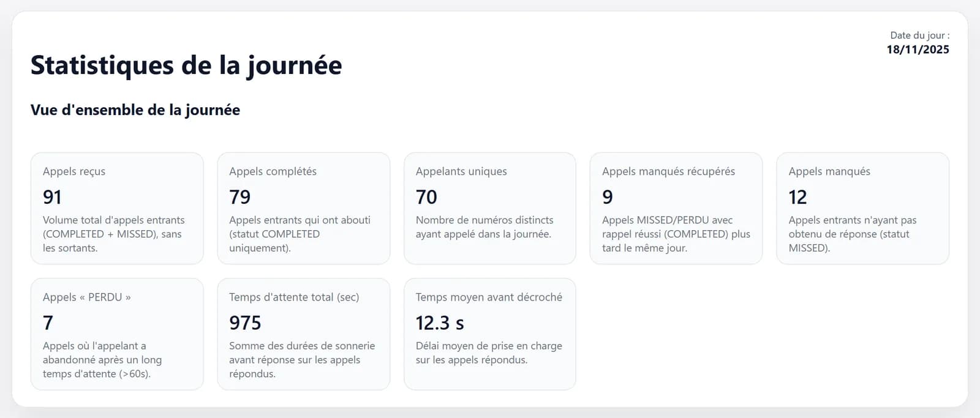This screenshot has width=980, height=418.
Task: Click the 'Appels manqués' card title
Action: click(829, 171)
